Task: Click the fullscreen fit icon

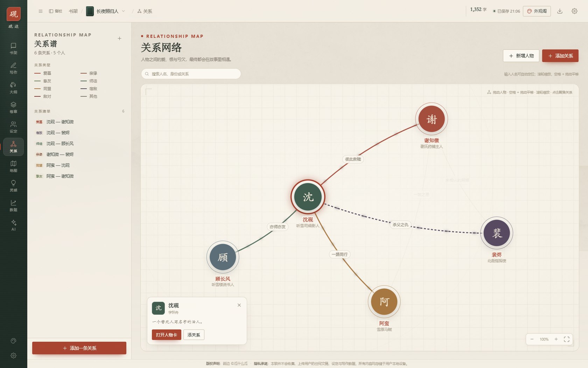Action: click(567, 339)
